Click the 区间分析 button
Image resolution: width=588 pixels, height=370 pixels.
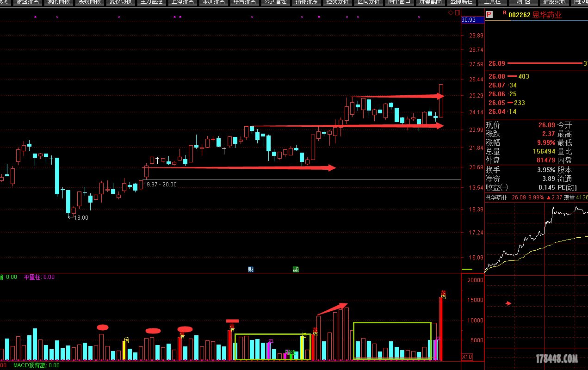tap(368, 2)
